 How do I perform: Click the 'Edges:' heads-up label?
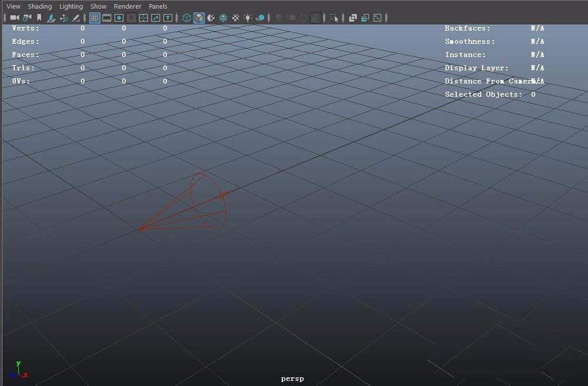(25, 41)
